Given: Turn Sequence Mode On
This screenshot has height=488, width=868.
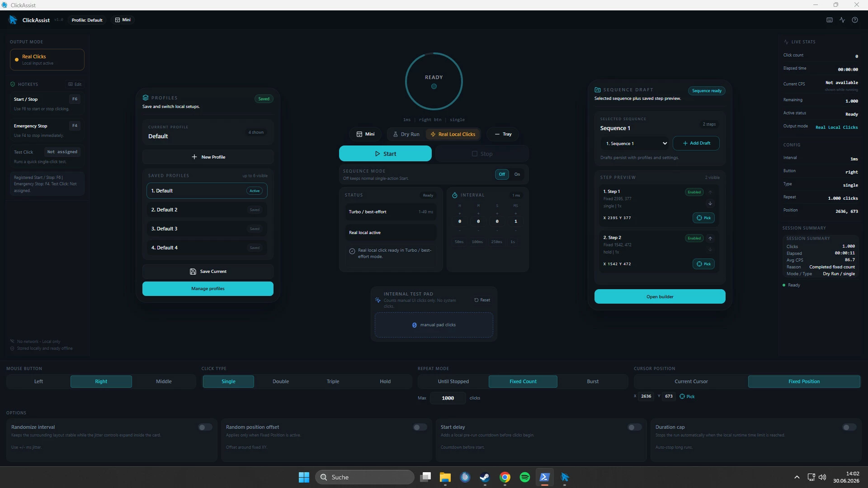Looking at the screenshot, I should (x=517, y=174).
